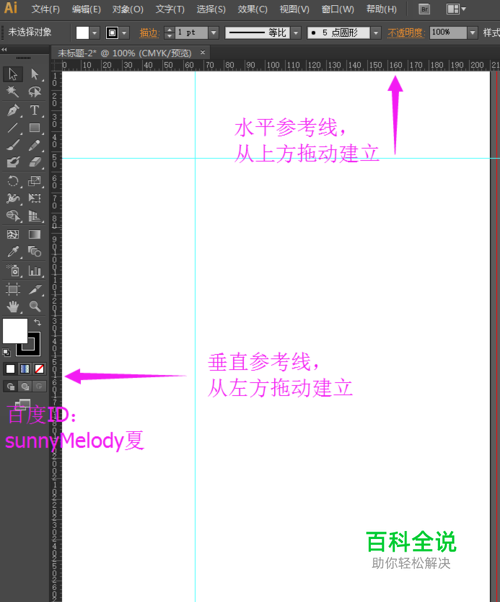This screenshot has width=500, height=602.
Task: Set paint mode to Color
Action: [x=10, y=369]
